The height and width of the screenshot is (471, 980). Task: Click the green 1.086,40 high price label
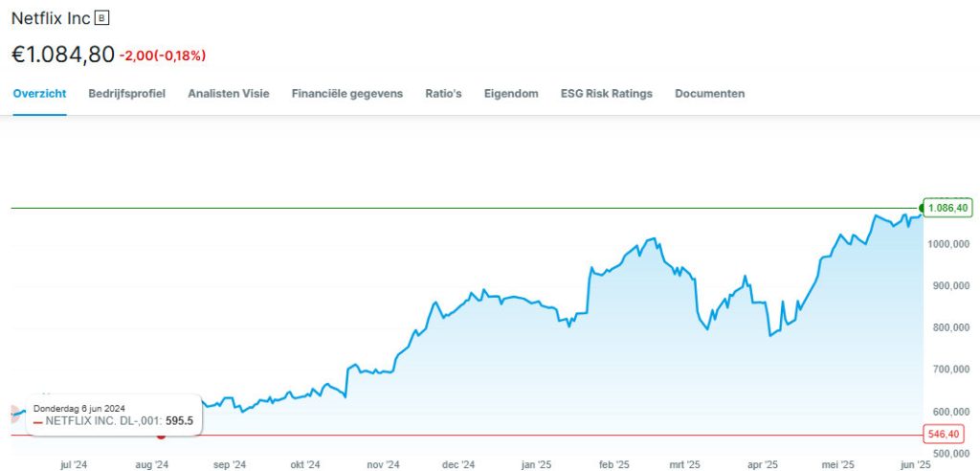[x=948, y=208]
